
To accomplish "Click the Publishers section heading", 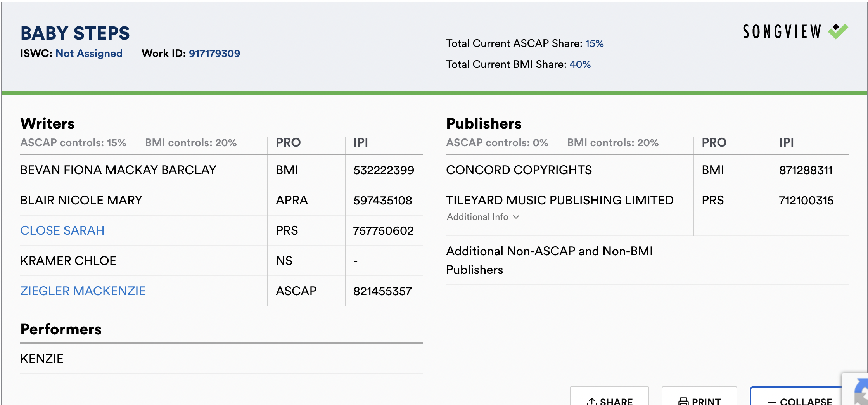I will pos(484,123).
